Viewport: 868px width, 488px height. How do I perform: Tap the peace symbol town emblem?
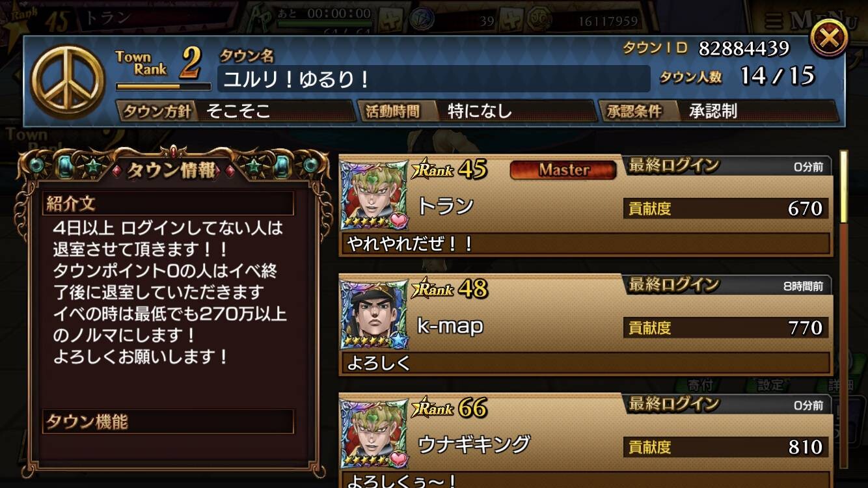pyautogui.click(x=68, y=81)
